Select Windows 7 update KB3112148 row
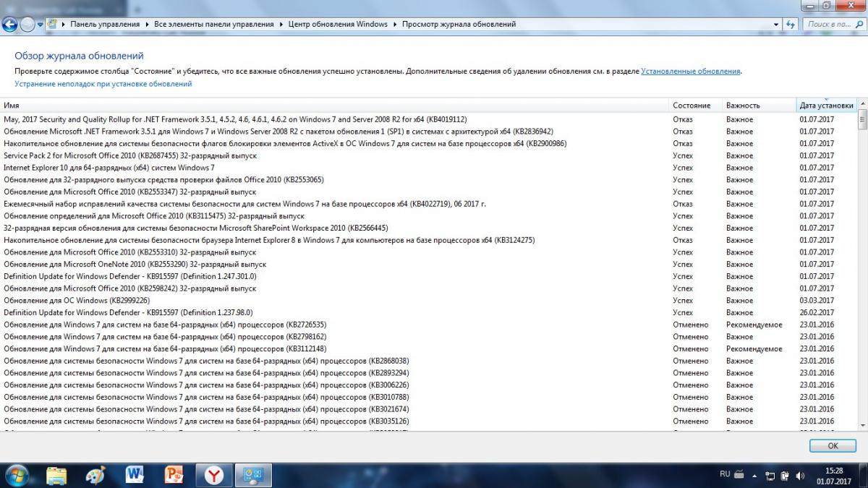The height and width of the screenshot is (488, 868). coord(429,348)
